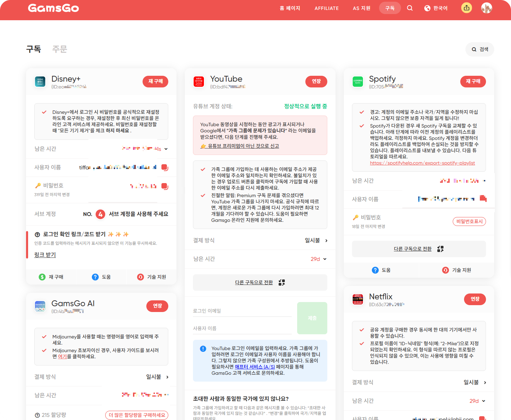Click the 정상적으로 실행 중 status text

point(306,106)
